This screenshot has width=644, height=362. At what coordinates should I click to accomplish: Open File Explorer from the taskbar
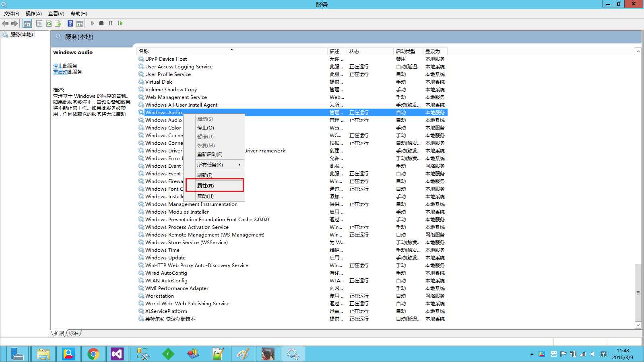point(43,354)
